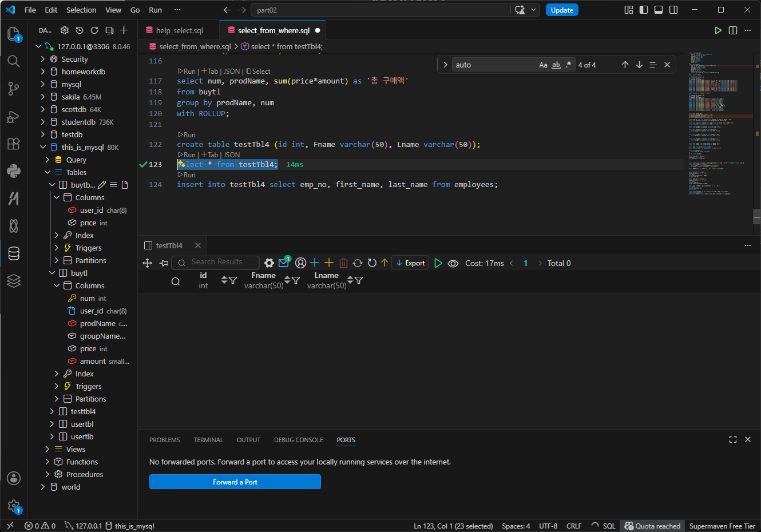Toggle Match Case in the find widget

point(543,65)
